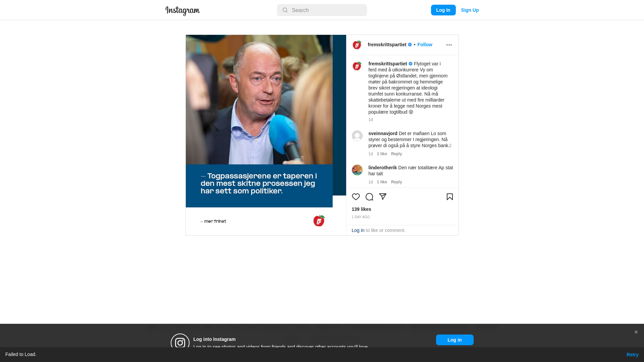View linderotherik's profile picture
Viewport: 644px width, 362px height.
pos(357,170)
